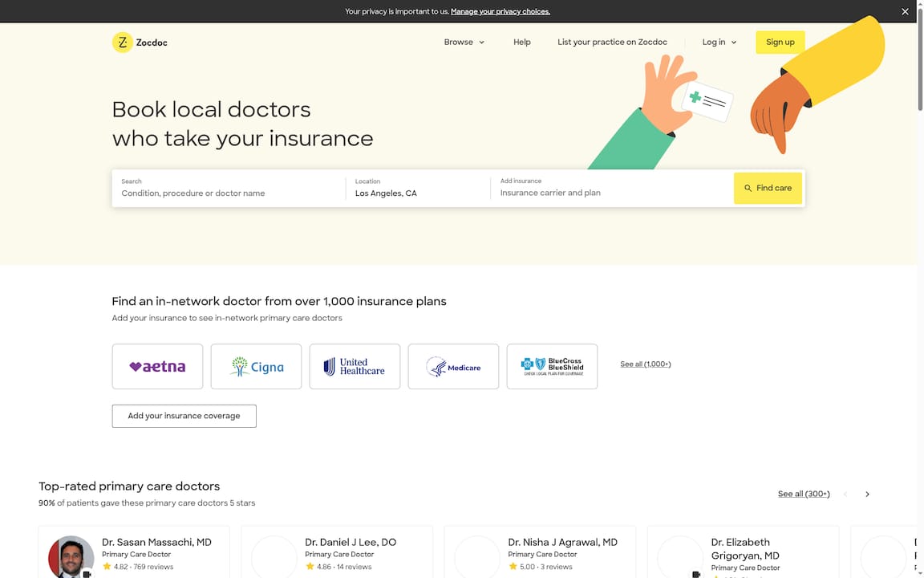The height and width of the screenshot is (578, 924).
Task: Dismiss the privacy notice banner
Action: pos(905,11)
